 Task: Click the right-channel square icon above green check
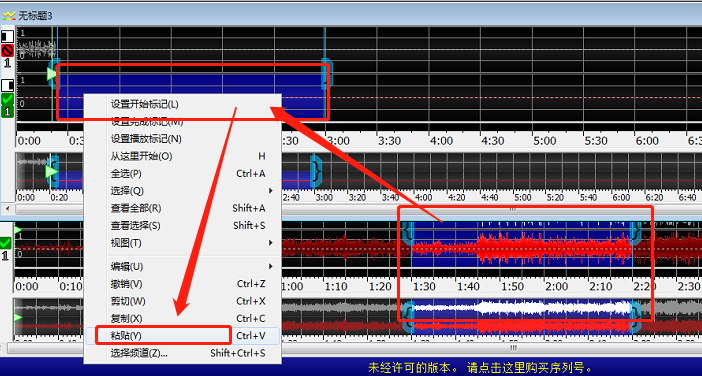pos(7,85)
